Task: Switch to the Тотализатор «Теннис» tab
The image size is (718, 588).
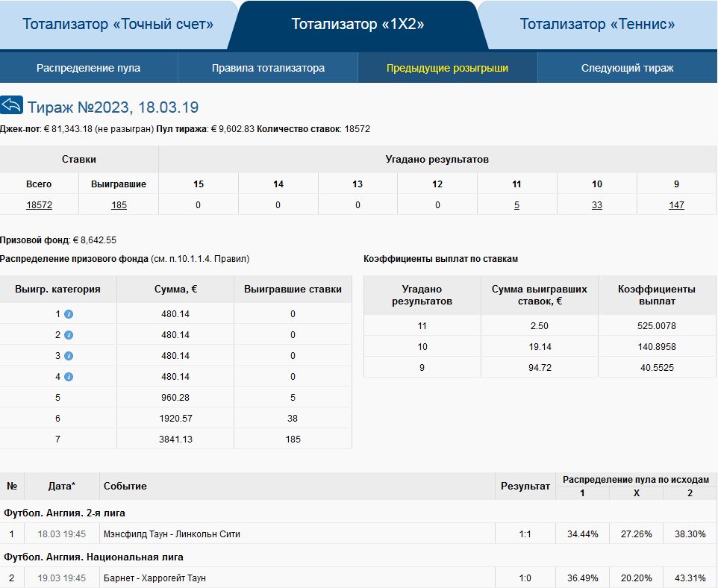Action: 597,25
